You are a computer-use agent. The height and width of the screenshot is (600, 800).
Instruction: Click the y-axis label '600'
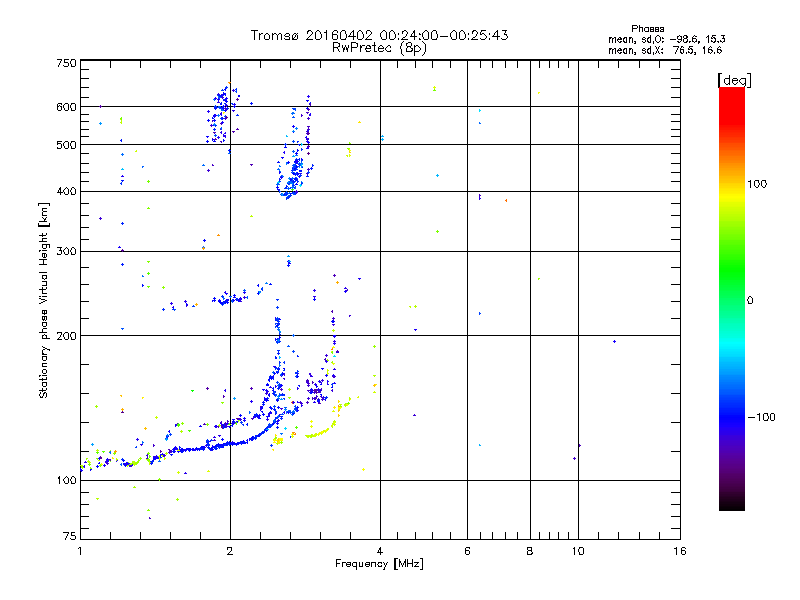point(67,107)
